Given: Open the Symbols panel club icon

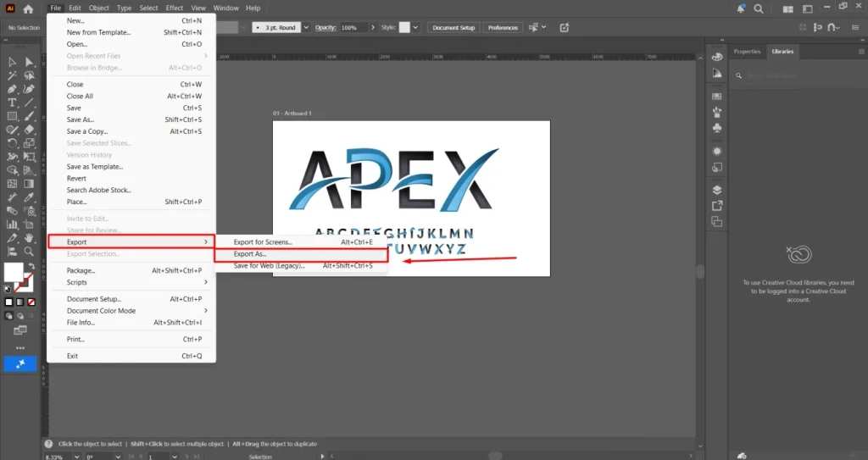Looking at the screenshot, I should pos(717,128).
